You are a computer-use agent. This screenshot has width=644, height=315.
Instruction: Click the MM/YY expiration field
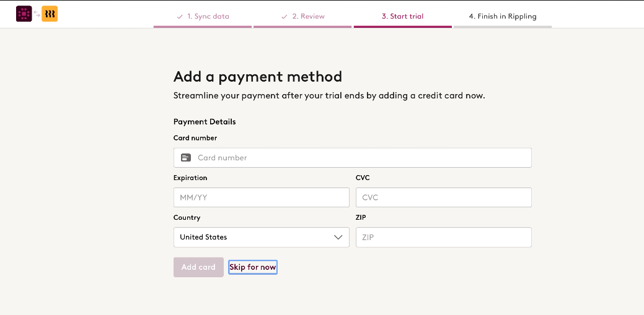[261, 197]
